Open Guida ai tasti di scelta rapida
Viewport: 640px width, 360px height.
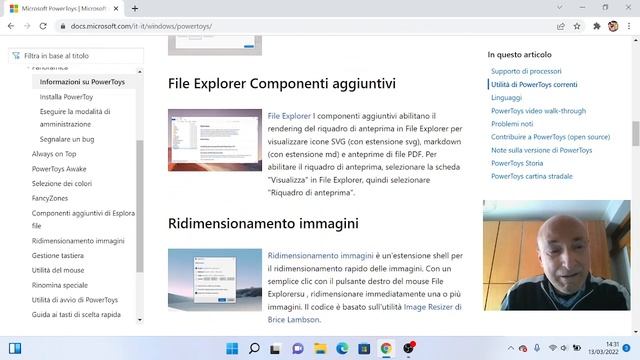[x=76, y=314]
